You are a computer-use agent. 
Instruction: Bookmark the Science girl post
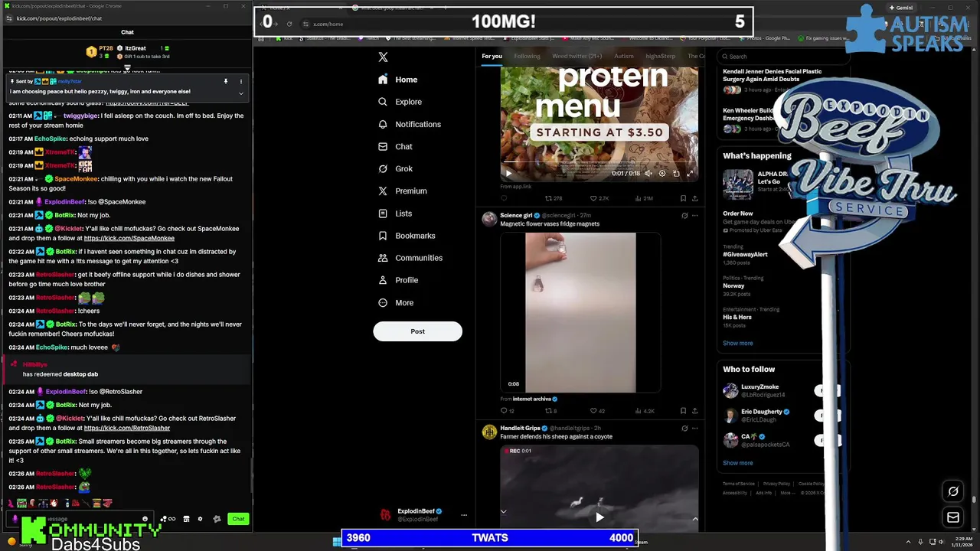pyautogui.click(x=683, y=411)
